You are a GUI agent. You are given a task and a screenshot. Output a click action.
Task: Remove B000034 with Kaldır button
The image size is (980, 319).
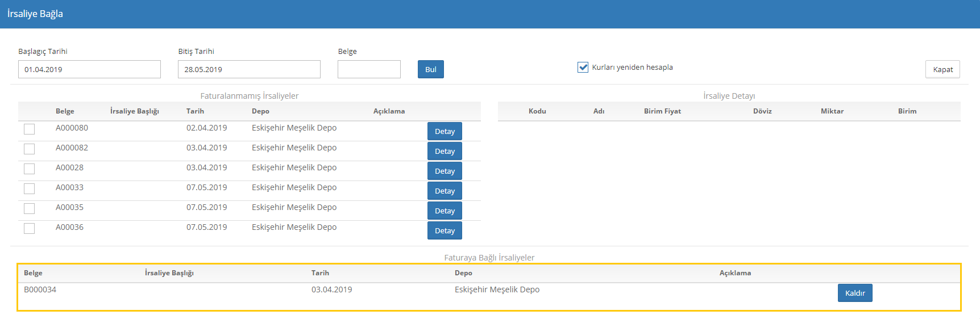tap(854, 293)
